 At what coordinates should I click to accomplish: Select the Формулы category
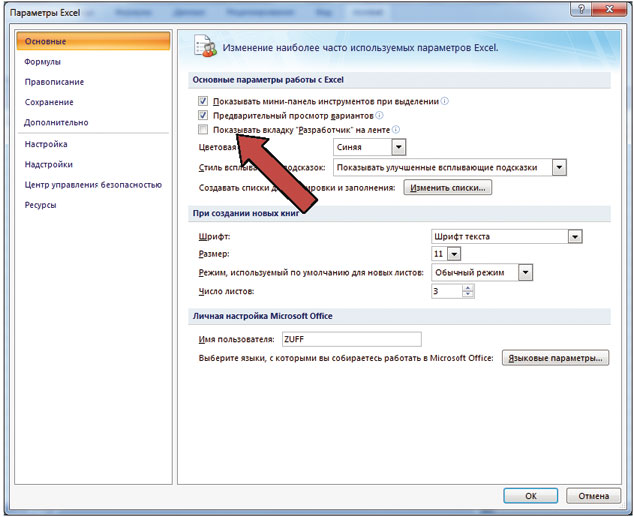coord(42,62)
